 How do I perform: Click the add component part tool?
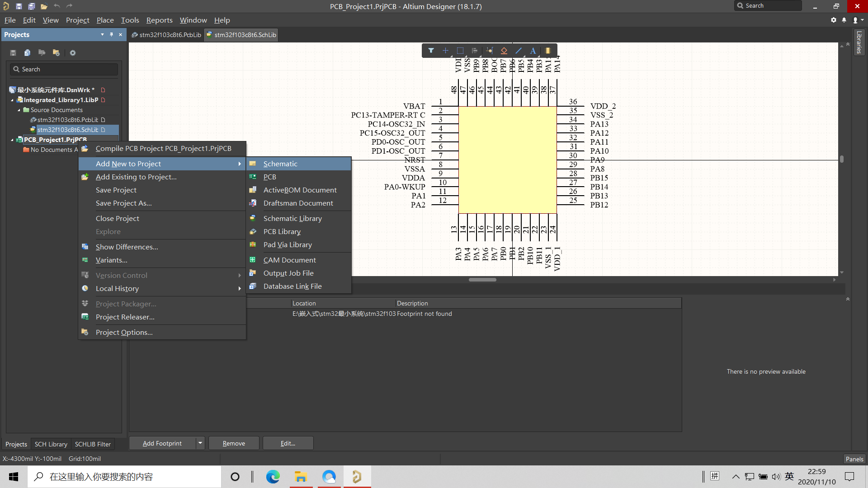(x=548, y=51)
